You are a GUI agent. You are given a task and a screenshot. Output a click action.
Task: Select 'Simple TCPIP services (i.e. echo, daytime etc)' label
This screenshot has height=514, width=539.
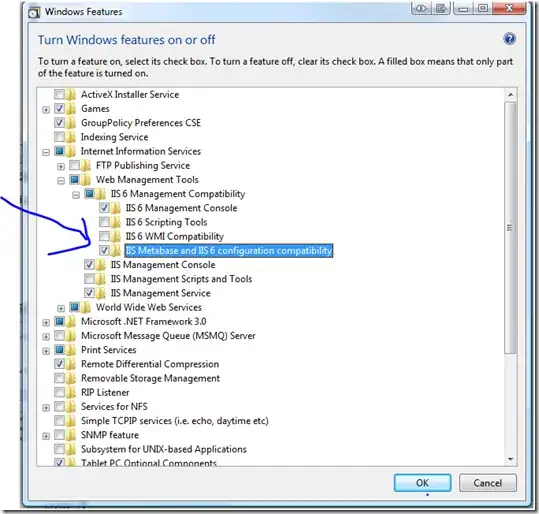tap(175, 421)
